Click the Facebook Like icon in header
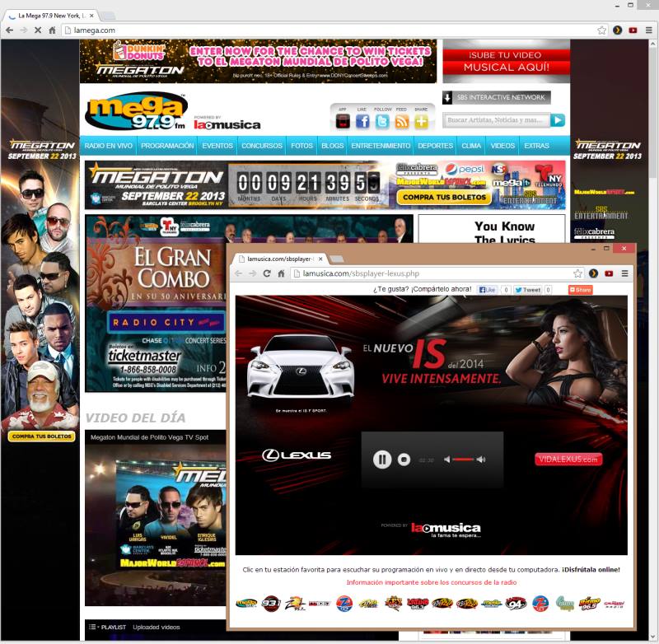 362,122
